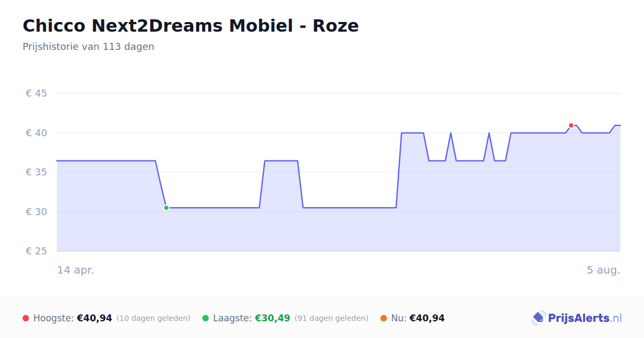
Task: Click the green lowest-price marker on chart
Action: tap(166, 208)
